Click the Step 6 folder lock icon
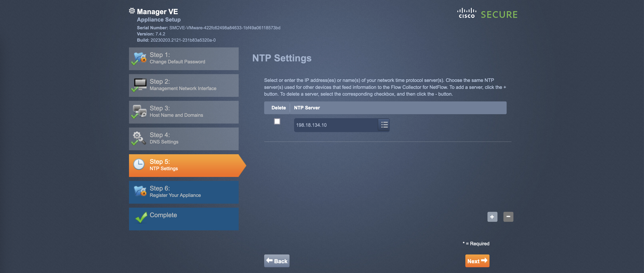The height and width of the screenshot is (273, 644). coord(140,191)
